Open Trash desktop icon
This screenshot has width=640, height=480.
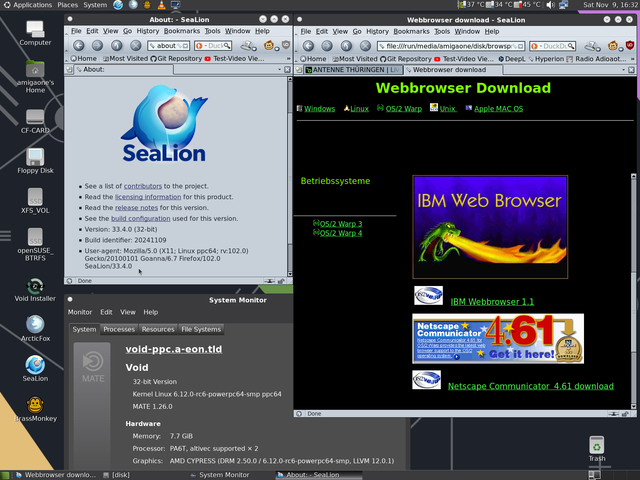pyautogui.click(x=597, y=449)
